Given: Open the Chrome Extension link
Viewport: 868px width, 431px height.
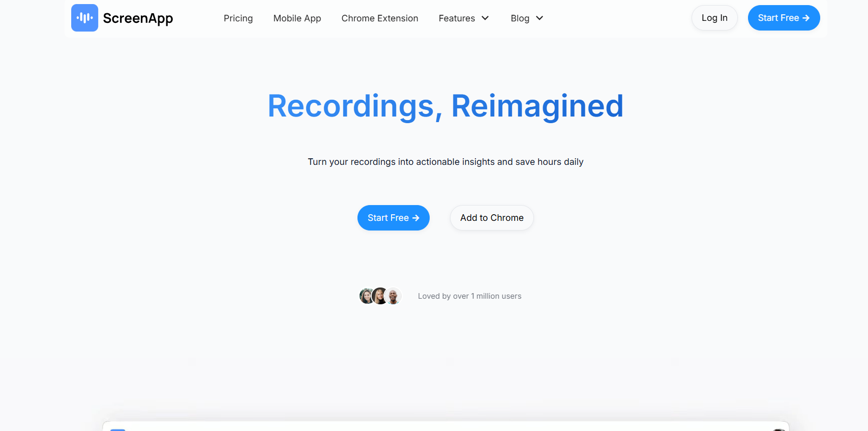Looking at the screenshot, I should [x=380, y=18].
